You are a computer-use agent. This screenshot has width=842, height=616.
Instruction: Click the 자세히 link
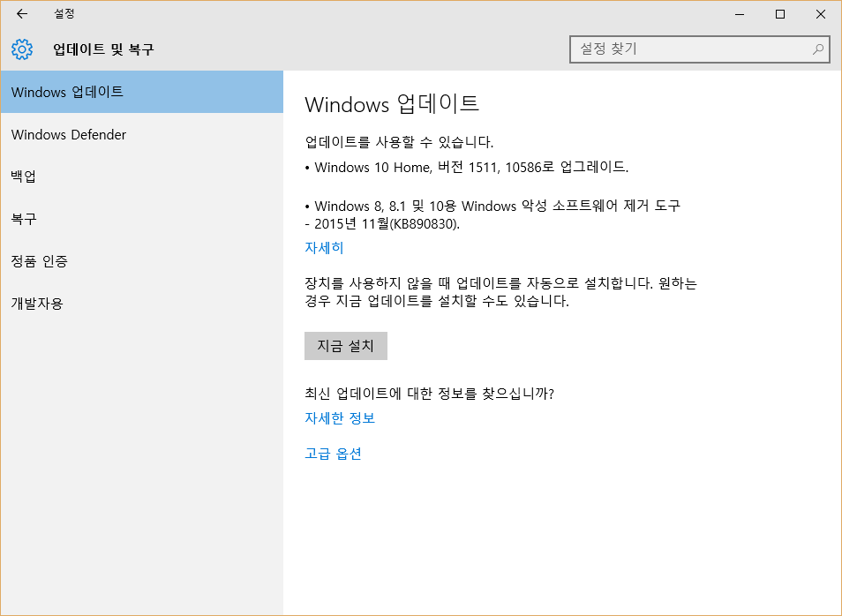(x=324, y=248)
